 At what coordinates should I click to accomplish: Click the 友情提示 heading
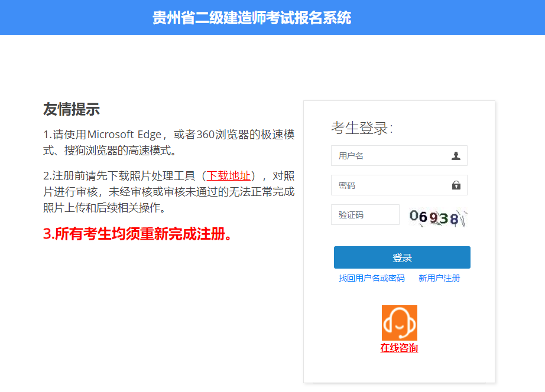[72, 109]
